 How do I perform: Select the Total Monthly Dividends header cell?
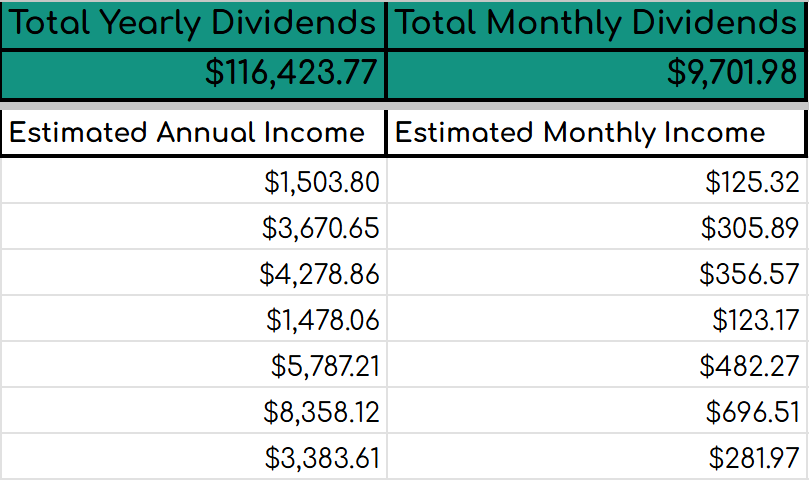tap(597, 25)
